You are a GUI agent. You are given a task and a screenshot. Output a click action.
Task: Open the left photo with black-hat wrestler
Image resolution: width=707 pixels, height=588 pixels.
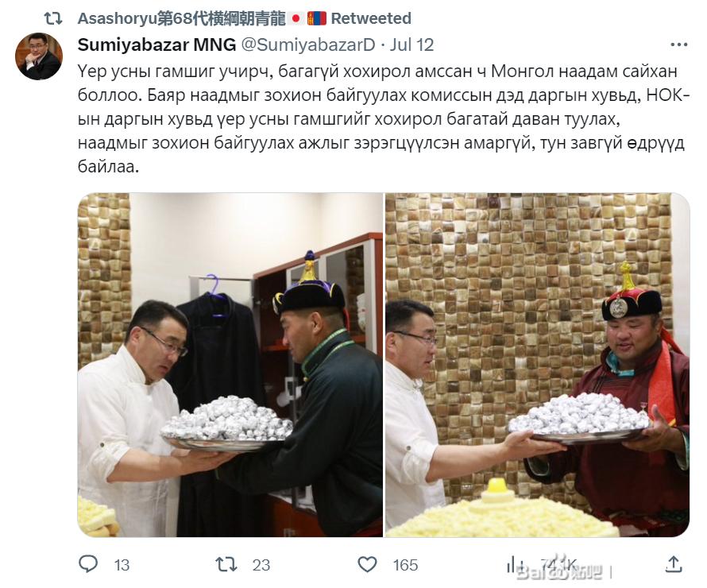[230, 365]
